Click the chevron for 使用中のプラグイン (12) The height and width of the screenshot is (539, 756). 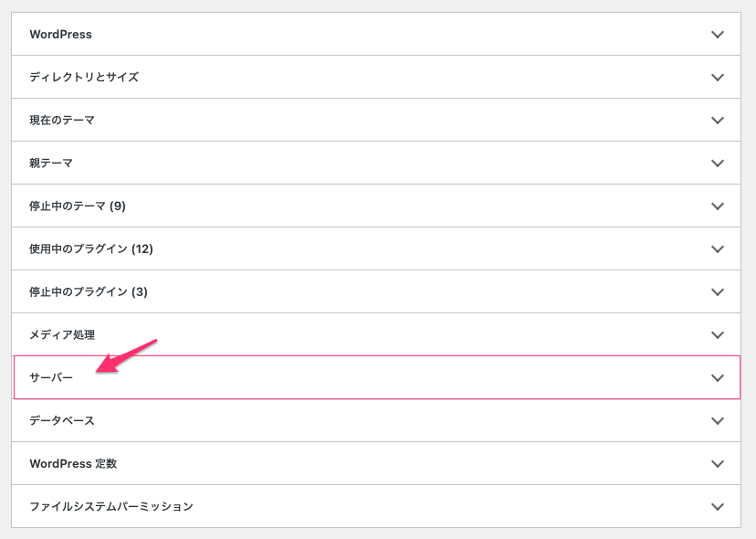tap(718, 249)
